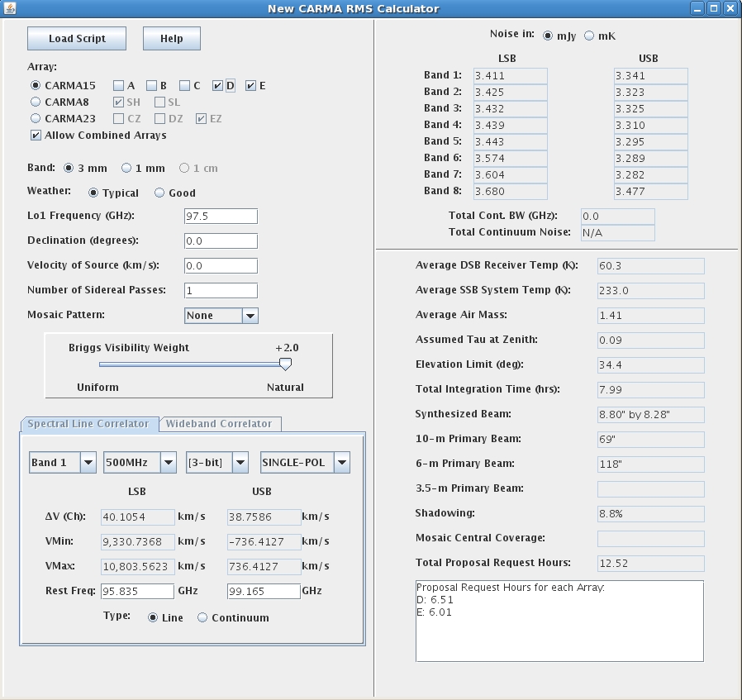Choose Typical weather option
The image size is (742, 700).
[x=93, y=193]
